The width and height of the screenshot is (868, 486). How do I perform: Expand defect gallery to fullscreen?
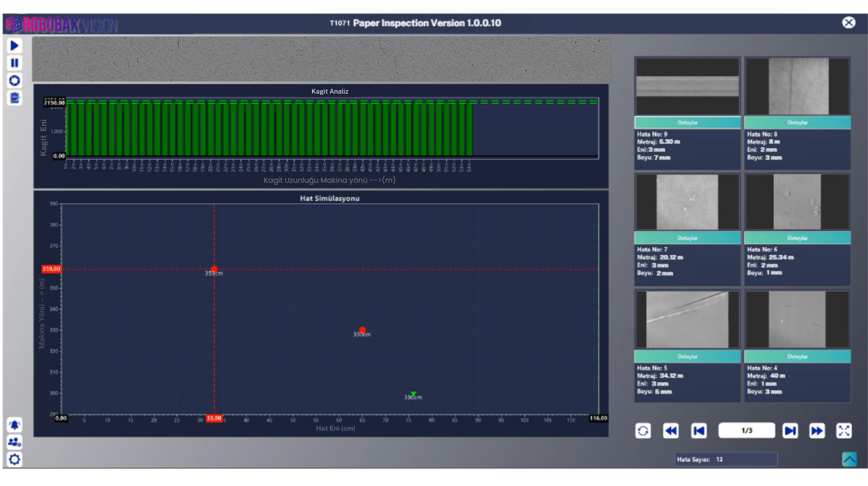click(x=844, y=431)
